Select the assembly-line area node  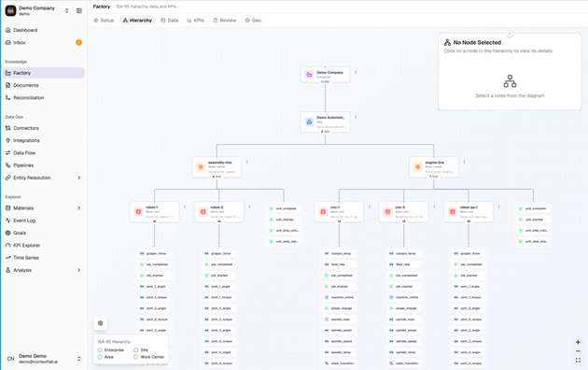(x=217, y=166)
